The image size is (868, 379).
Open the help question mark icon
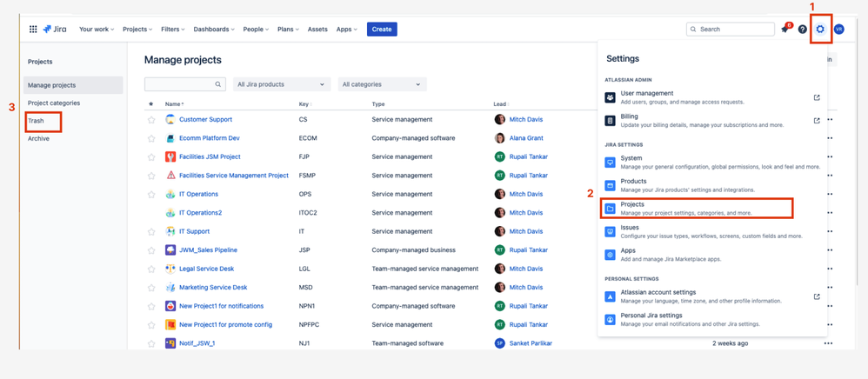point(802,30)
